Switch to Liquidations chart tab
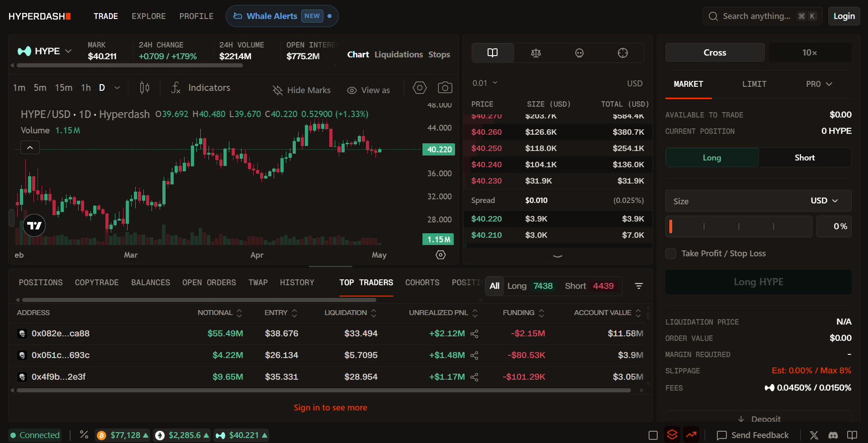 [x=398, y=55]
